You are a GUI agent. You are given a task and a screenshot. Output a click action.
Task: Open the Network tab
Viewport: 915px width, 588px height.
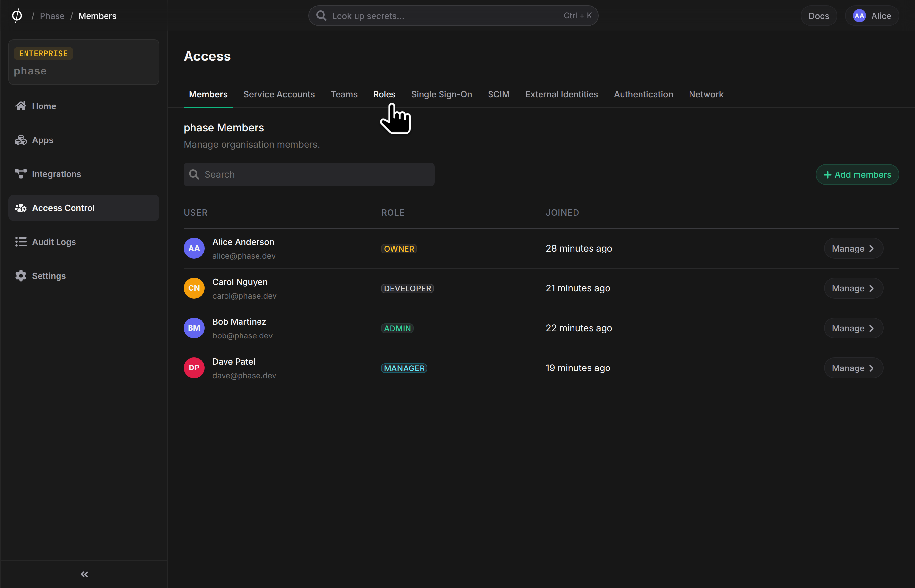[706, 94]
